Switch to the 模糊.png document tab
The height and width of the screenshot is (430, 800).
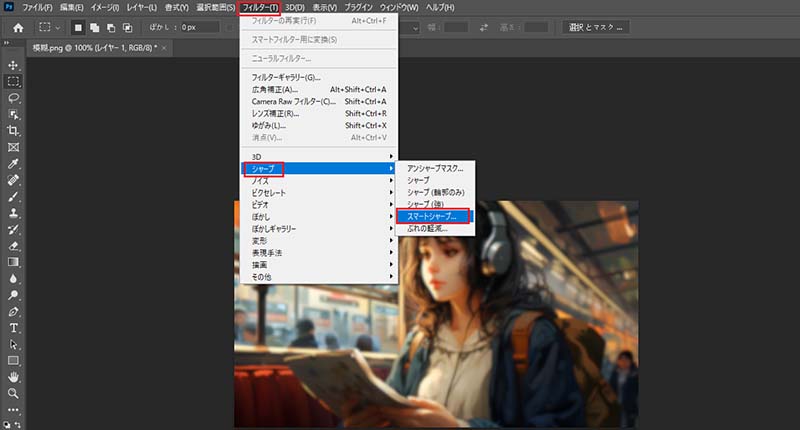tap(94, 48)
